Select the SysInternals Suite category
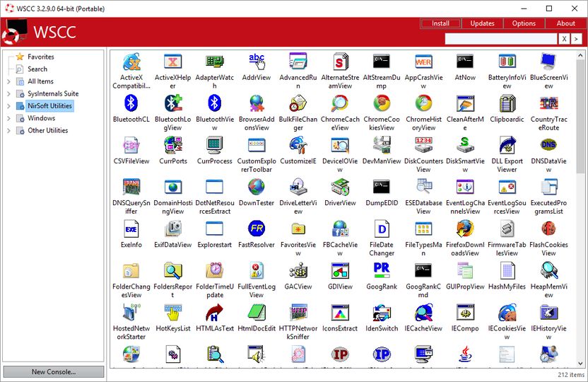The image size is (588, 382). coord(53,93)
